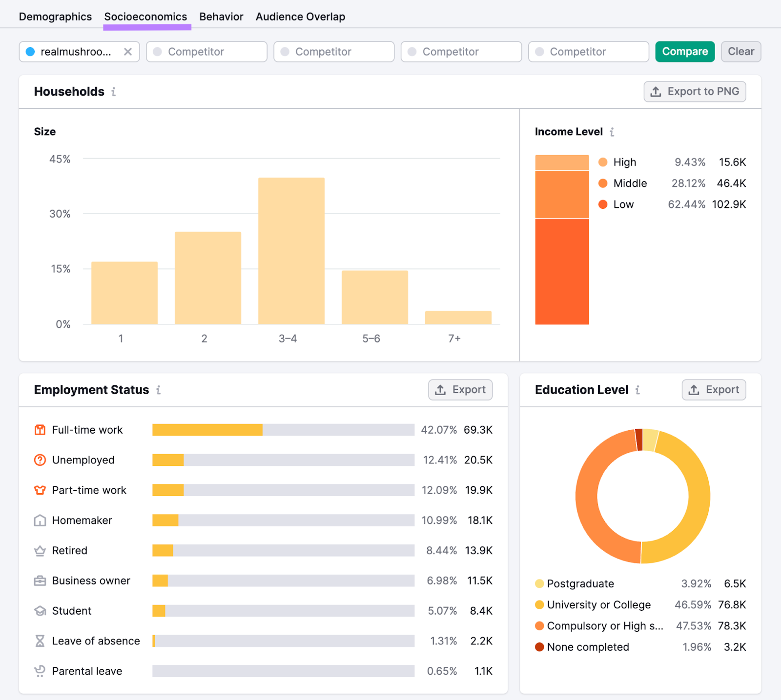Click the Compulsory or High school legend dot
This screenshot has width=781, height=700.
(x=539, y=626)
